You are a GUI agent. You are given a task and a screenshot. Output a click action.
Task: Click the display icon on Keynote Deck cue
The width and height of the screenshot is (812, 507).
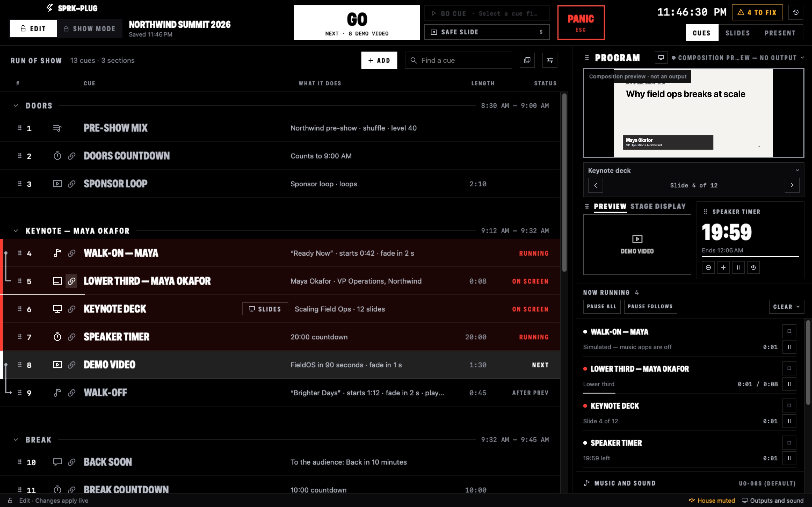point(57,309)
